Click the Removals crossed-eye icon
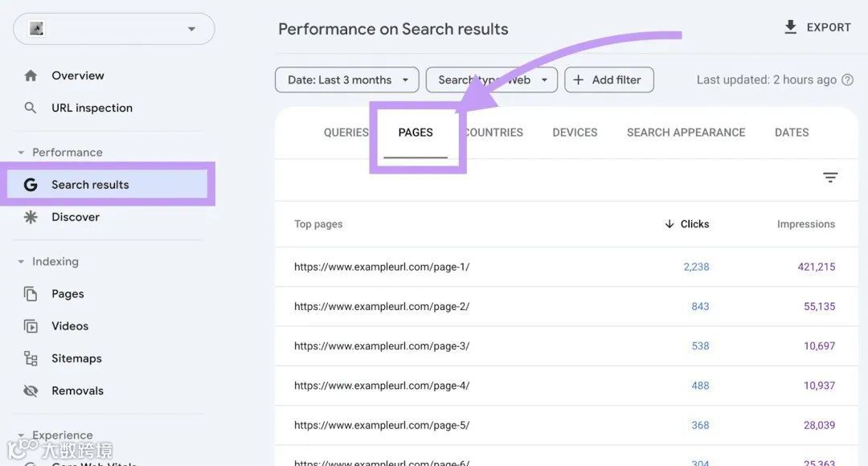Viewport: 868px width, 466px height. [31, 390]
